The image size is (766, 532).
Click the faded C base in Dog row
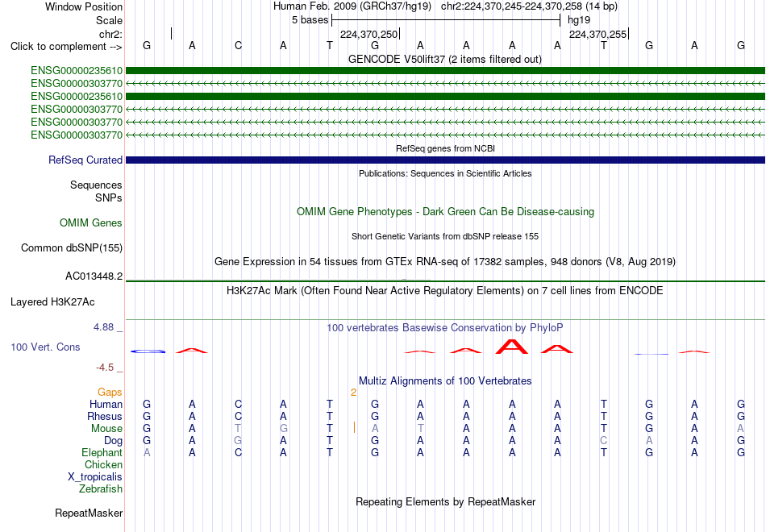point(603,441)
